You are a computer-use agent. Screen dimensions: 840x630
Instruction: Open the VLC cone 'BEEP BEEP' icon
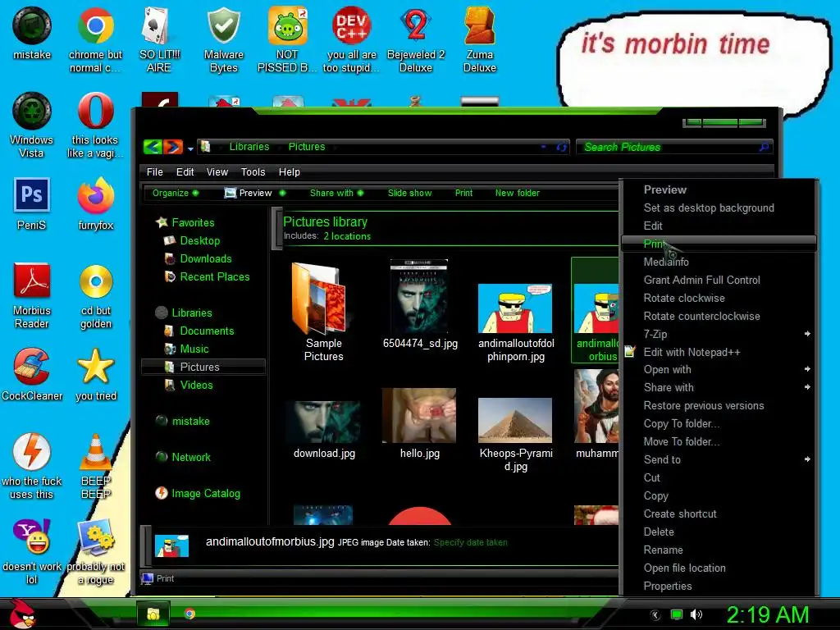pos(95,452)
